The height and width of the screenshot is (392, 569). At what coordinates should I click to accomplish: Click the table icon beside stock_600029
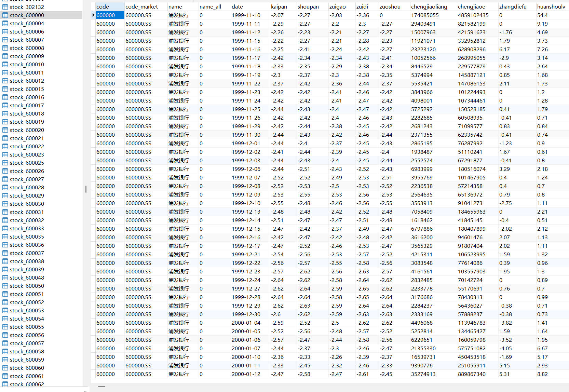[5, 195]
